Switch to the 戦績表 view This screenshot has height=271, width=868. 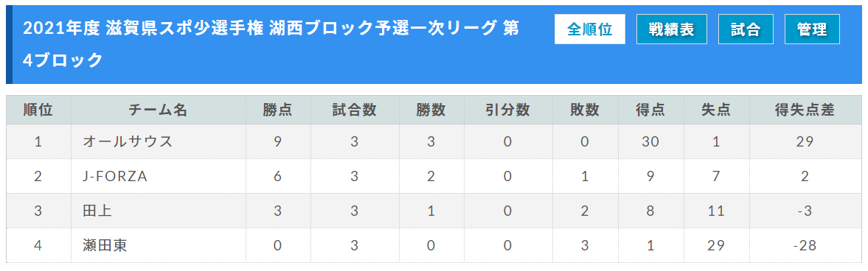[x=672, y=29]
